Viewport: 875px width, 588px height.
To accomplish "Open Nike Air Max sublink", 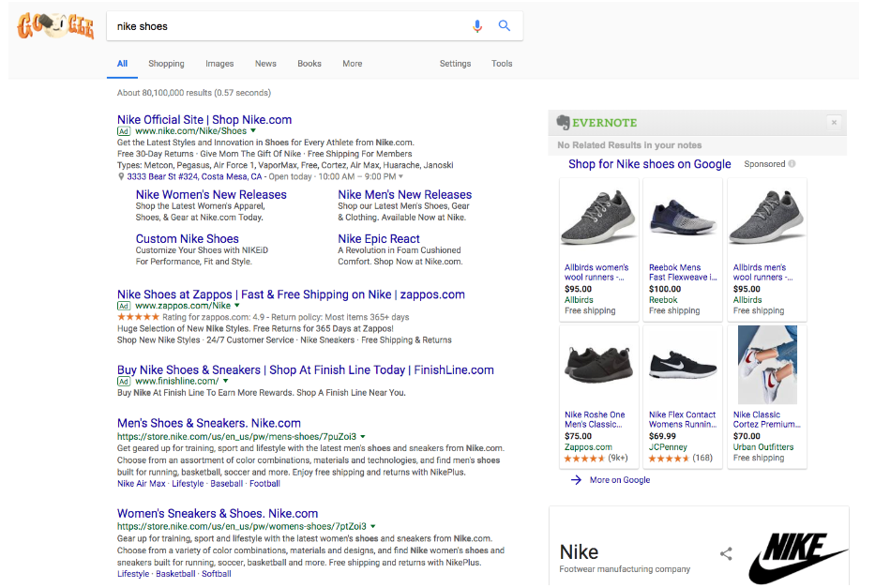I will pyautogui.click(x=142, y=484).
